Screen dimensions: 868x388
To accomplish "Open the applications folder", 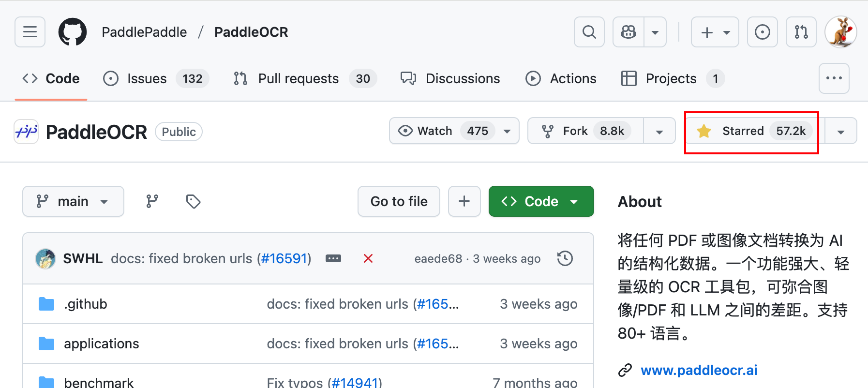I will 102,343.
